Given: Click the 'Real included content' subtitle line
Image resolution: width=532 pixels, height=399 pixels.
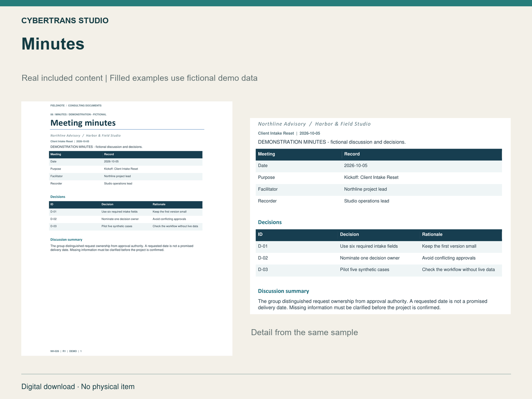Looking at the screenshot, I should [140, 78].
